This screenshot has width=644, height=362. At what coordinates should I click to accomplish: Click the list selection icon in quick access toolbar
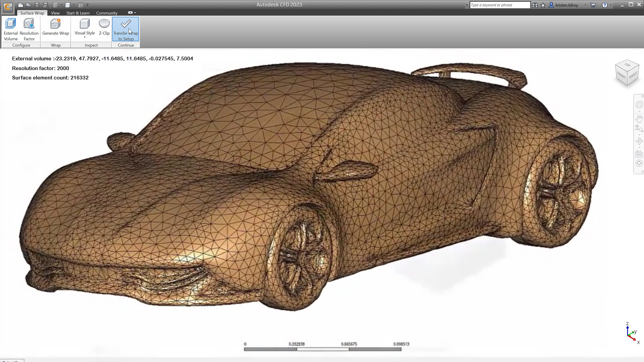80,5
